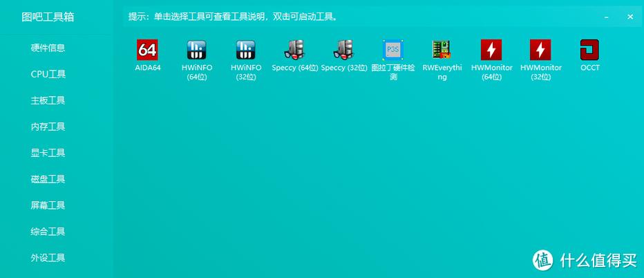This screenshot has height=278, width=644.
Task: Launch the Speccy (64位) icon
Action: (x=294, y=50)
